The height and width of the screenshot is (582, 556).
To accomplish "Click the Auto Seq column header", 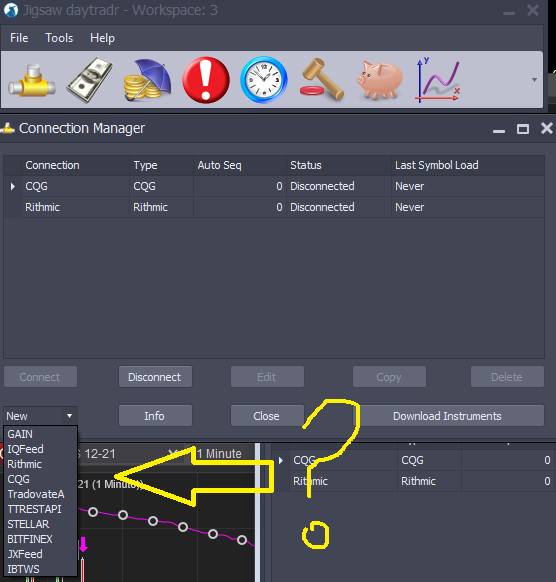I will pos(240,165).
